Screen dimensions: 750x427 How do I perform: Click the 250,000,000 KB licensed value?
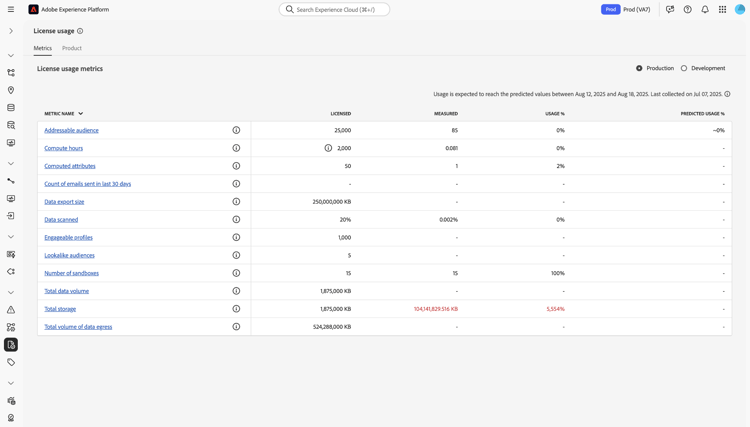pyautogui.click(x=332, y=202)
